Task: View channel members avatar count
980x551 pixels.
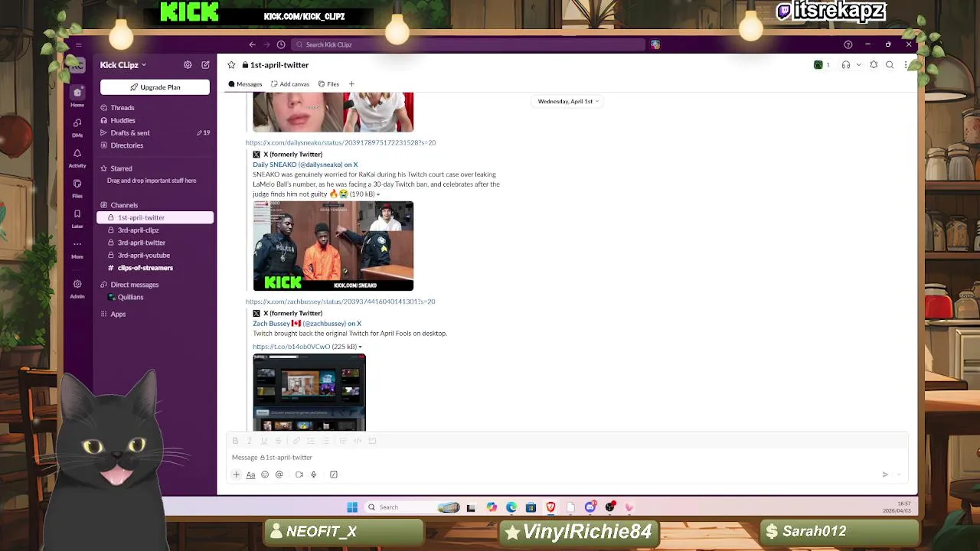Action: (x=822, y=65)
